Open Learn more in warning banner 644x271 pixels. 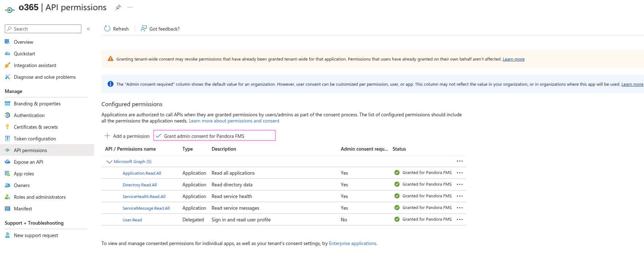click(513, 59)
